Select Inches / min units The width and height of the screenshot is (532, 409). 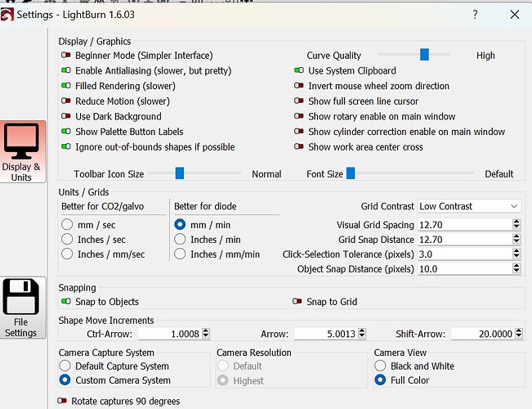pyautogui.click(x=180, y=239)
